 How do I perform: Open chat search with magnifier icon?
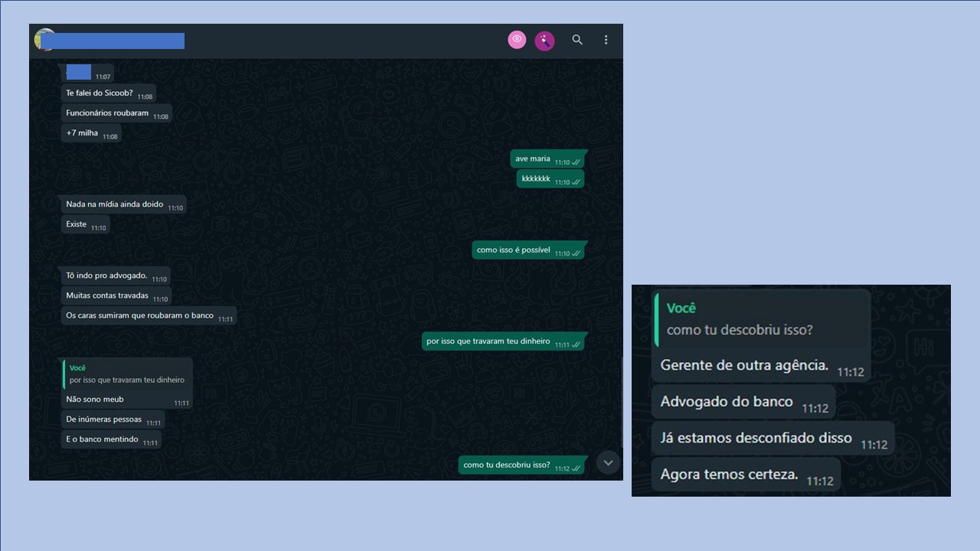click(577, 40)
